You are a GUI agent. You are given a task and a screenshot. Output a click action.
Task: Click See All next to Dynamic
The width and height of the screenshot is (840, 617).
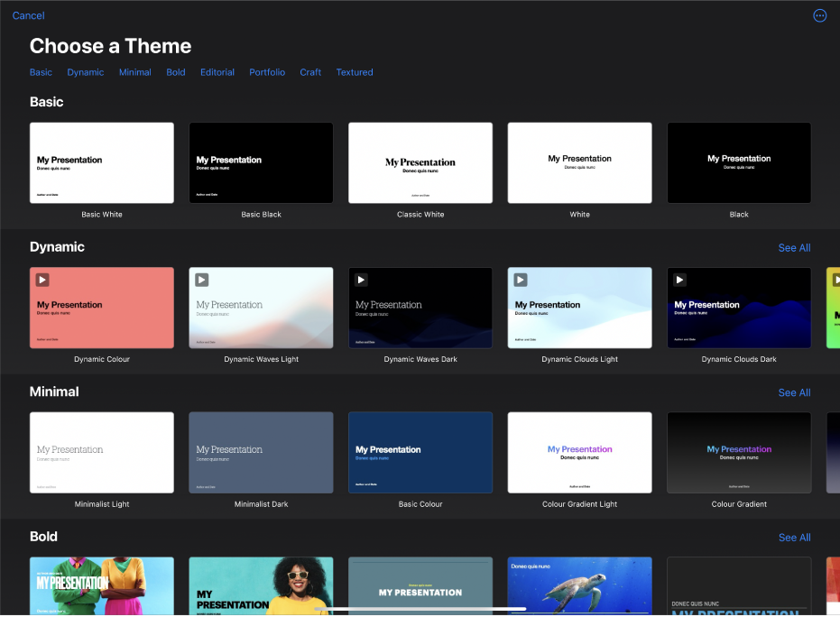pyautogui.click(x=794, y=247)
